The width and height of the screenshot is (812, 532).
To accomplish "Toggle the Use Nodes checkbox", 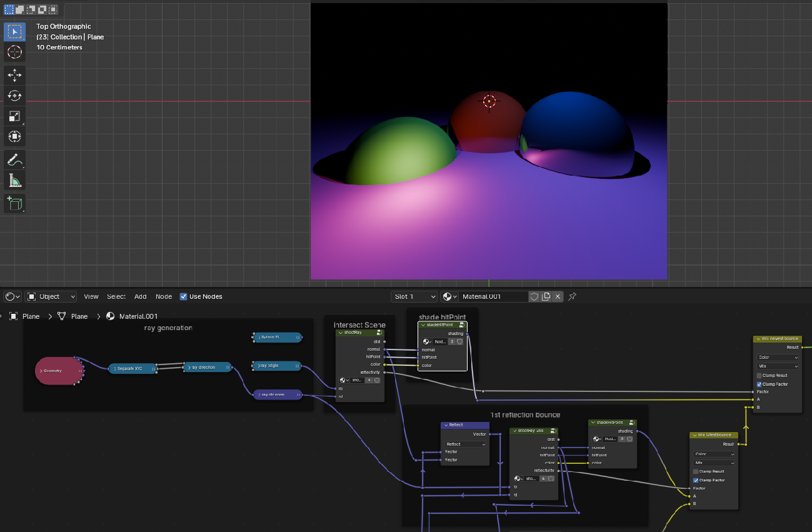I will 184,296.
